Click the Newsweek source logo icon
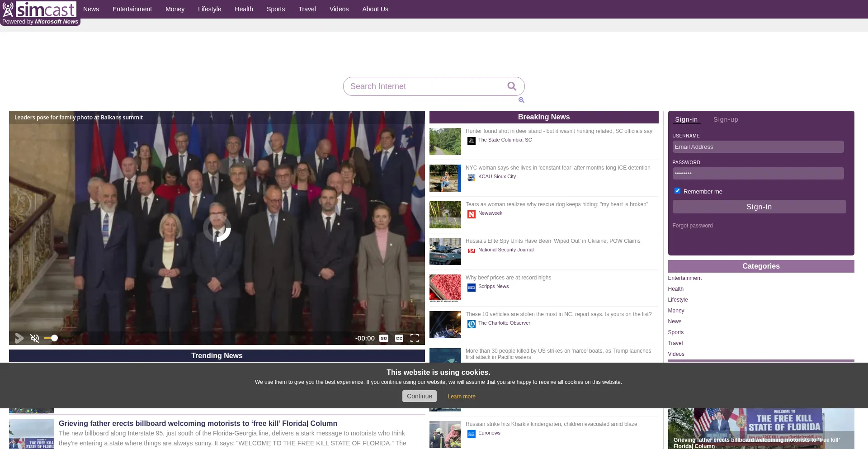The width and height of the screenshot is (868, 449). click(472, 214)
